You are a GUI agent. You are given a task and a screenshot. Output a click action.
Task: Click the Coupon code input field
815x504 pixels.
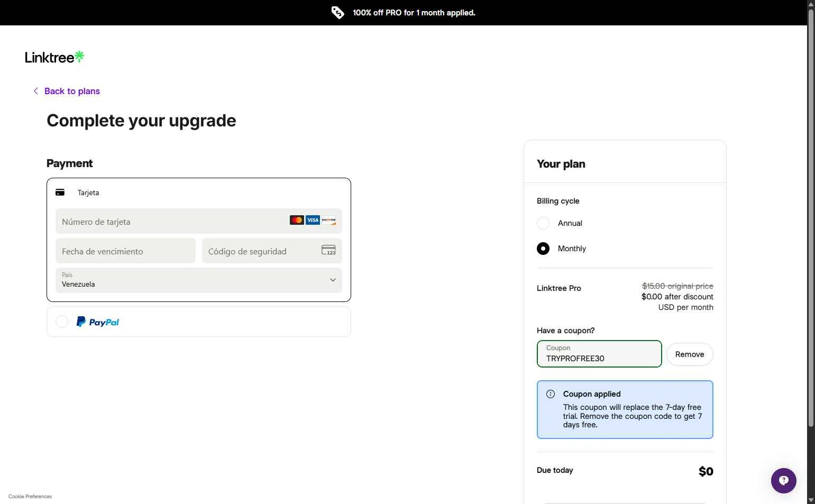click(599, 354)
